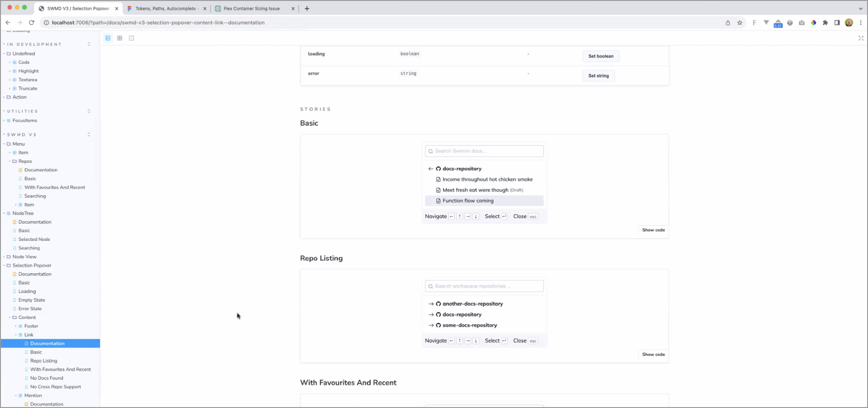
Task: Select another-docs-repository in Repo Listing
Action: click(472, 304)
